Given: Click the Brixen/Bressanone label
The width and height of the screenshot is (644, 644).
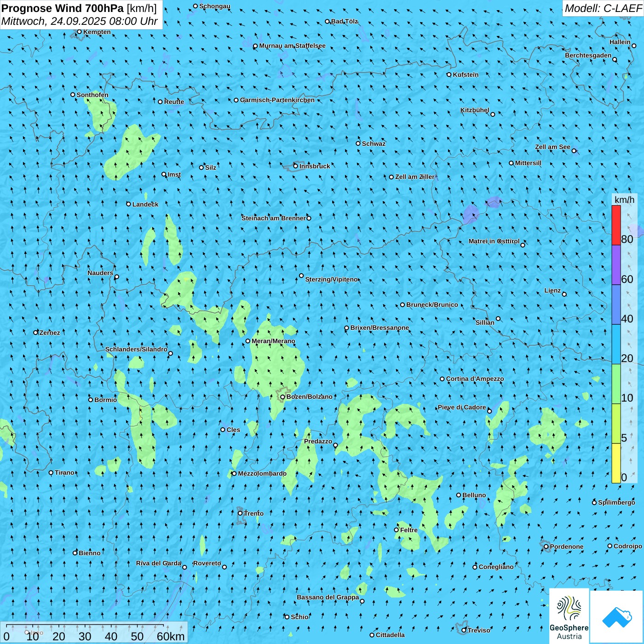Looking at the screenshot, I should coord(379,328).
